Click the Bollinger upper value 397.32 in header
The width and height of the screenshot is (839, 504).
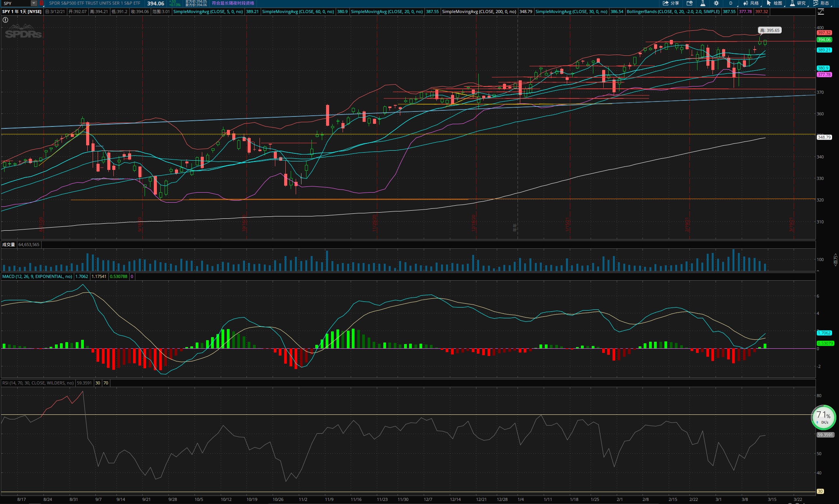click(x=761, y=12)
